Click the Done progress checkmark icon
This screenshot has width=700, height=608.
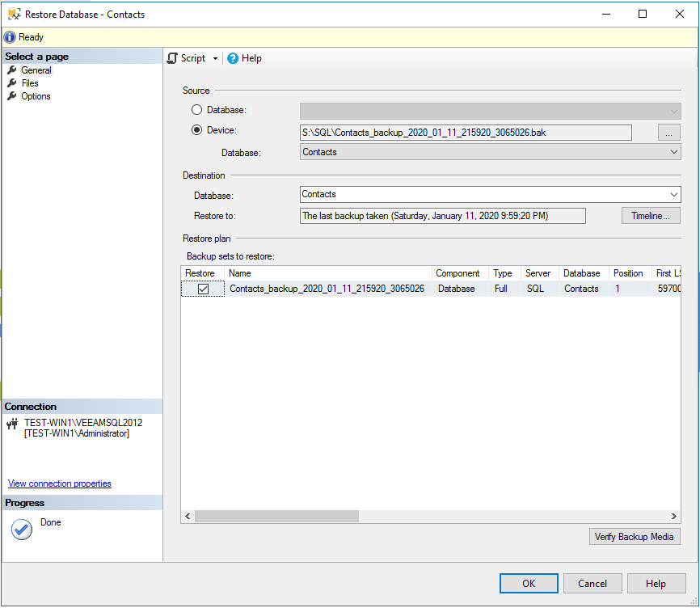[x=22, y=530]
